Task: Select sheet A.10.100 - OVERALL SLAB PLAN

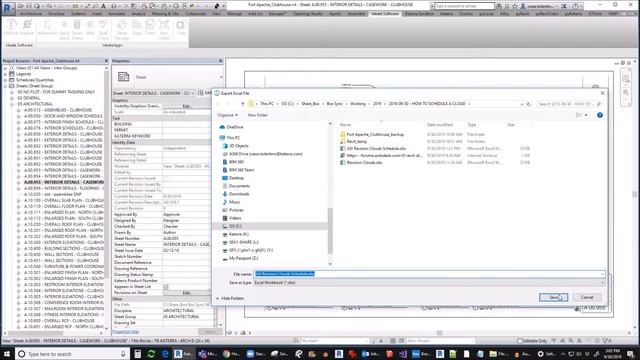Action: [64, 200]
